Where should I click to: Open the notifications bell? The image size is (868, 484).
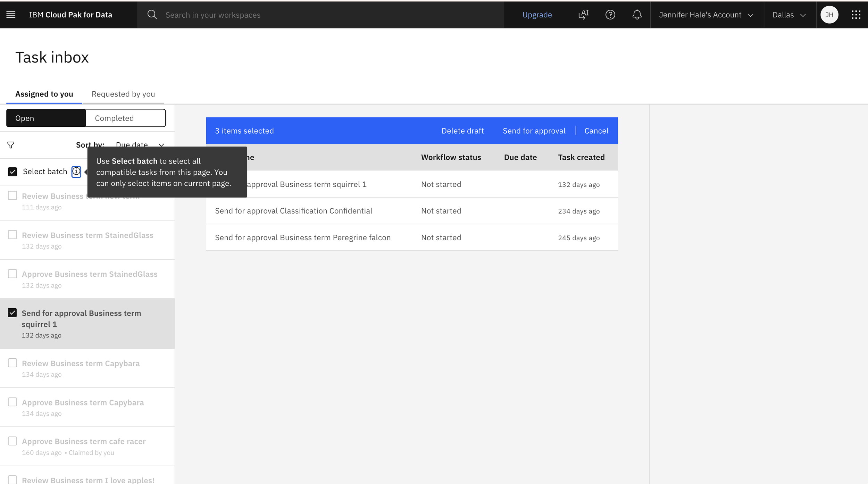point(637,15)
